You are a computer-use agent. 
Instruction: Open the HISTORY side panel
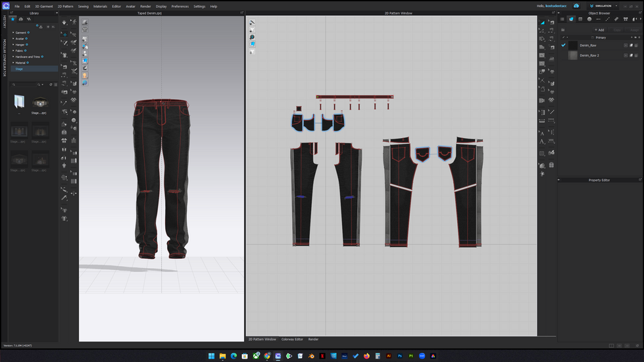(5, 22)
